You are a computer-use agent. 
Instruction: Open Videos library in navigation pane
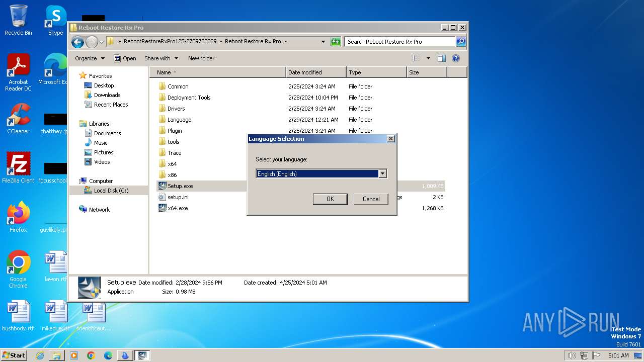pyautogui.click(x=97, y=162)
